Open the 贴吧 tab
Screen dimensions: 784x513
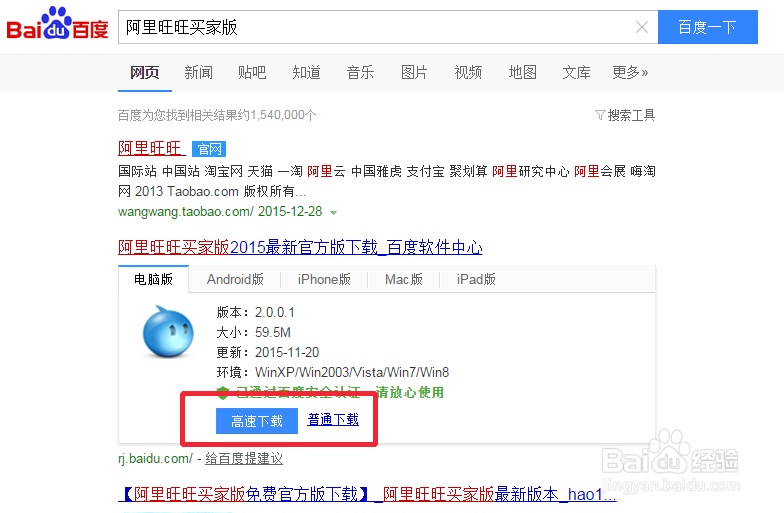[252, 72]
